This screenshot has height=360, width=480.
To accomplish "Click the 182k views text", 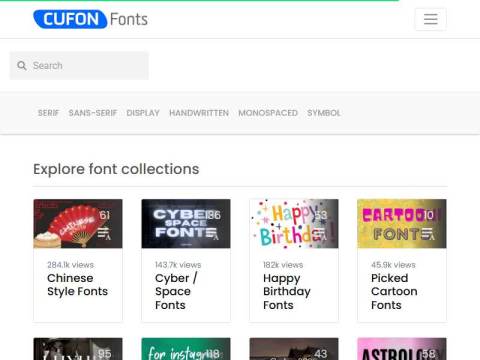I will pyautogui.click(x=283, y=265).
